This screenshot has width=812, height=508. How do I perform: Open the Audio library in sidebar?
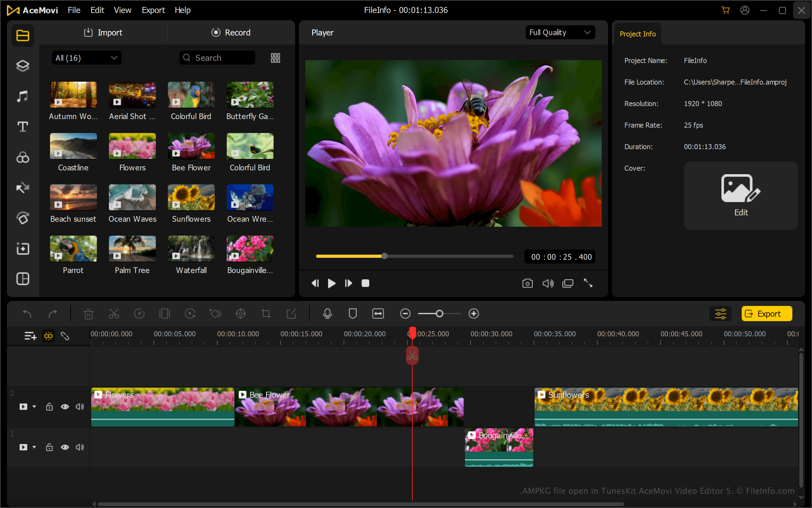(22, 96)
